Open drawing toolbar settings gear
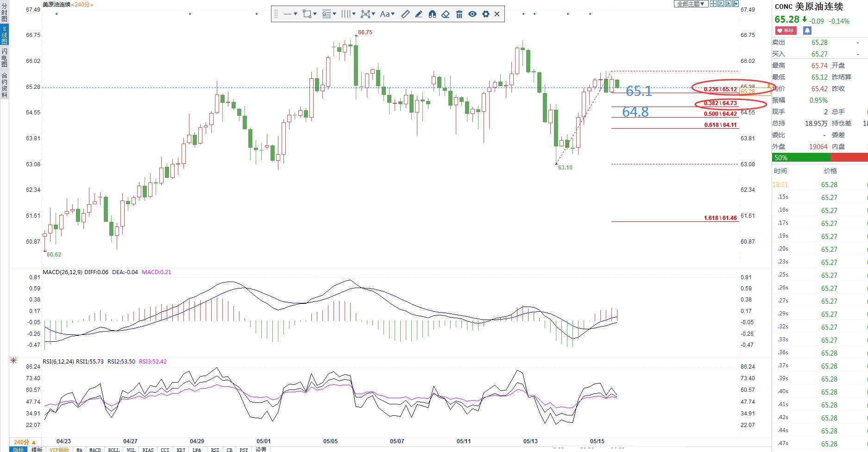Screen dimensions: 868x452 486,14
